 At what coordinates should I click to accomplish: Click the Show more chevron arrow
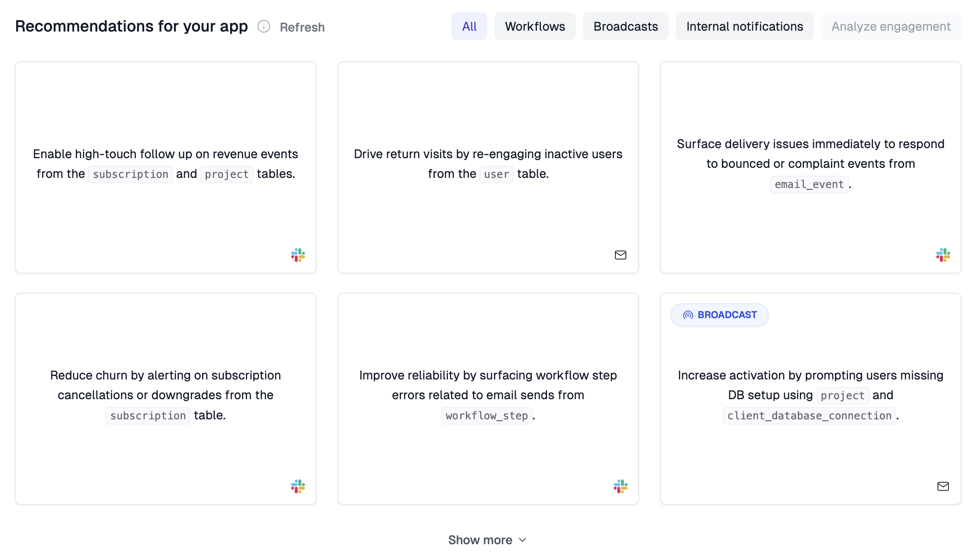click(x=522, y=540)
